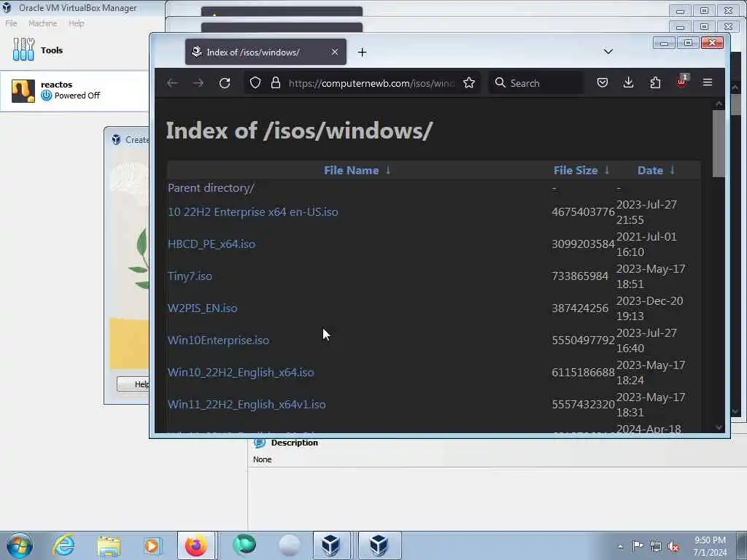Click the file size value 733865984

point(580,276)
